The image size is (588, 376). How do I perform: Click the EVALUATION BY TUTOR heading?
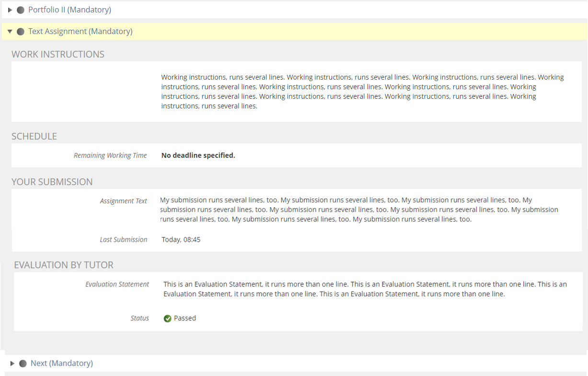tap(64, 265)
